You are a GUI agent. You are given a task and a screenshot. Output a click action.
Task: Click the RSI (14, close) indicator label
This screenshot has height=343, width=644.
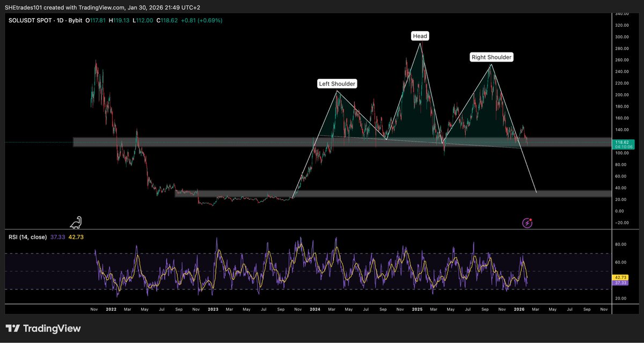(27, 236)
